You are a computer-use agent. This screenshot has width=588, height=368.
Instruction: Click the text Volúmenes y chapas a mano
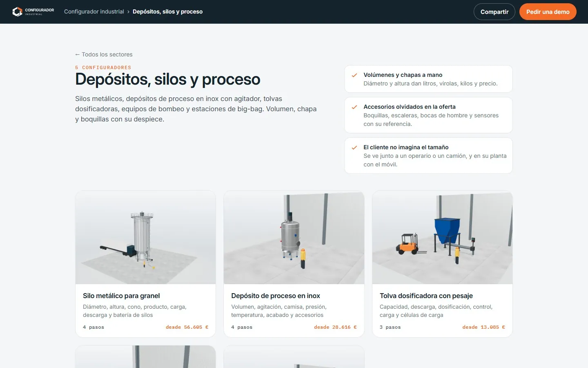(x=403, y=75)
